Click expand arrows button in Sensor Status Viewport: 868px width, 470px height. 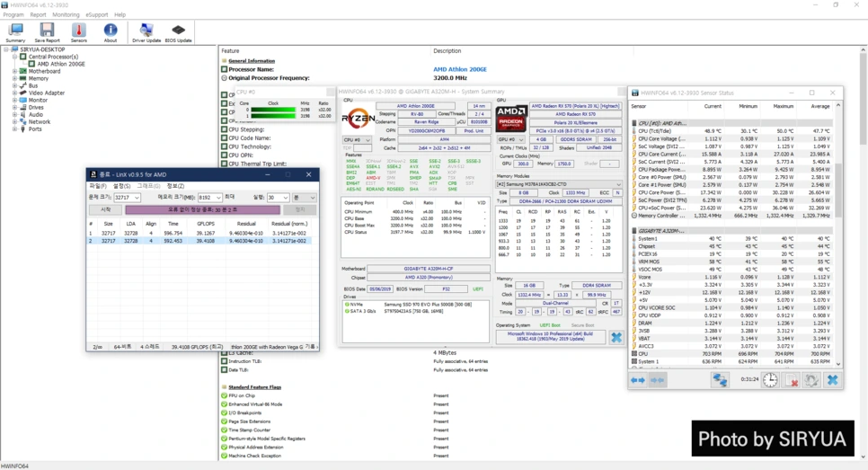(x=638, y=380)
